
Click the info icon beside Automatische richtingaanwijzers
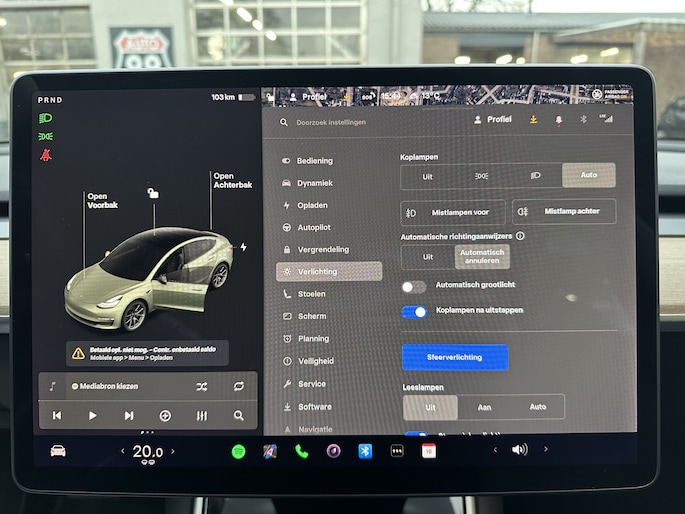(520, 236)
